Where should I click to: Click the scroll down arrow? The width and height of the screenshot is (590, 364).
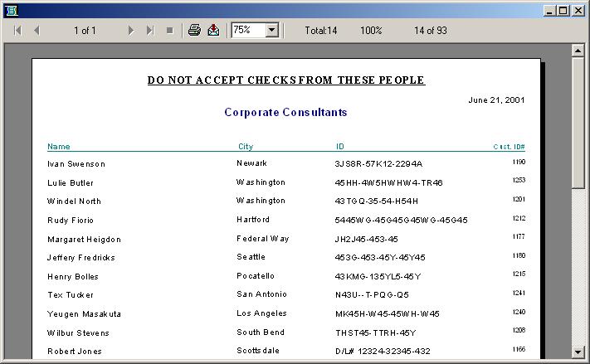[x=578, y=352]
